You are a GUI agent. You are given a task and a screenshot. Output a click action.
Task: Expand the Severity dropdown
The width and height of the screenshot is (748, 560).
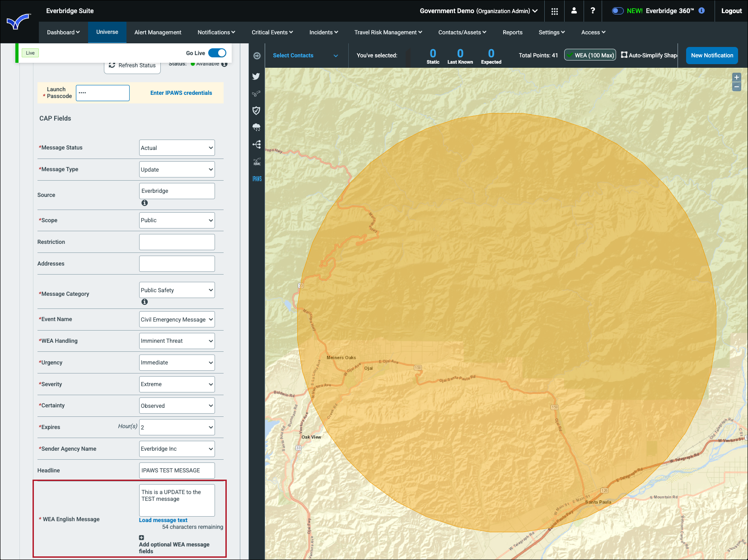177,384
